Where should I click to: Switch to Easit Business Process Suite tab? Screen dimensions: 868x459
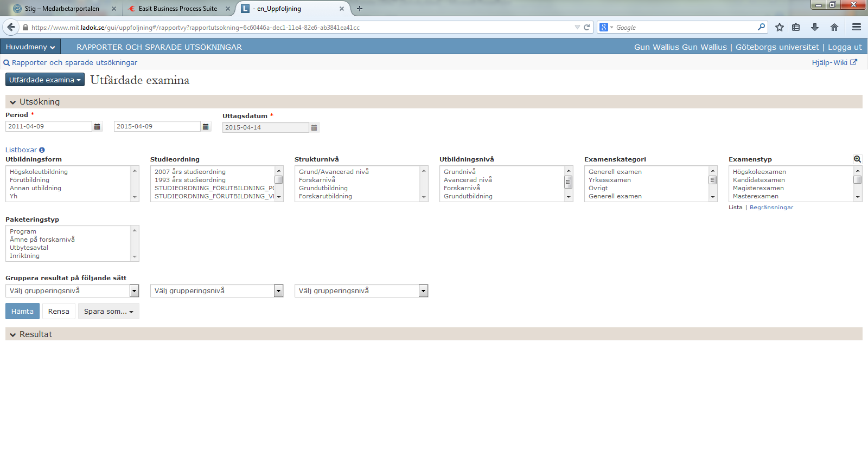pyautogui.click(x=177, y=9)
